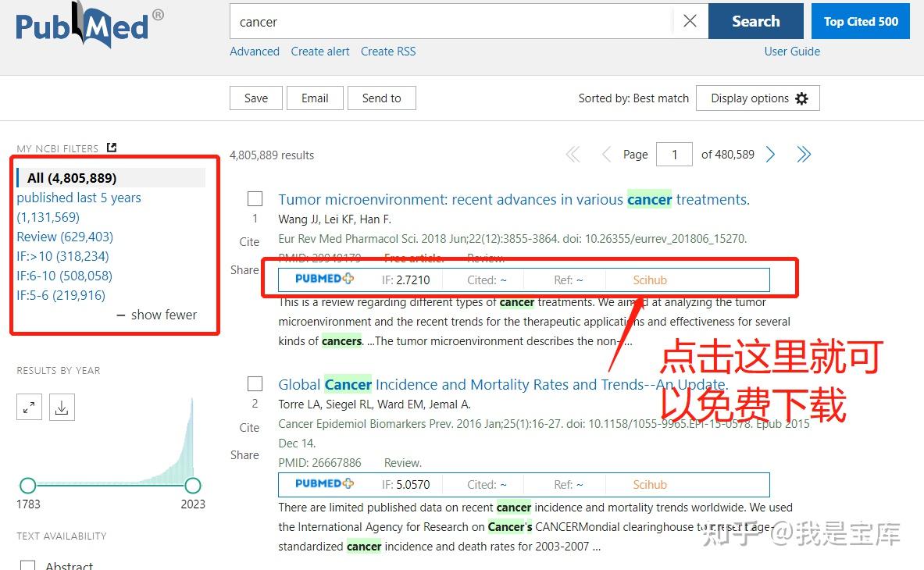The width and height of the screenshot is (924, 570).
Task: Click the 1783 year slider handle
Action: coord(28,485)
